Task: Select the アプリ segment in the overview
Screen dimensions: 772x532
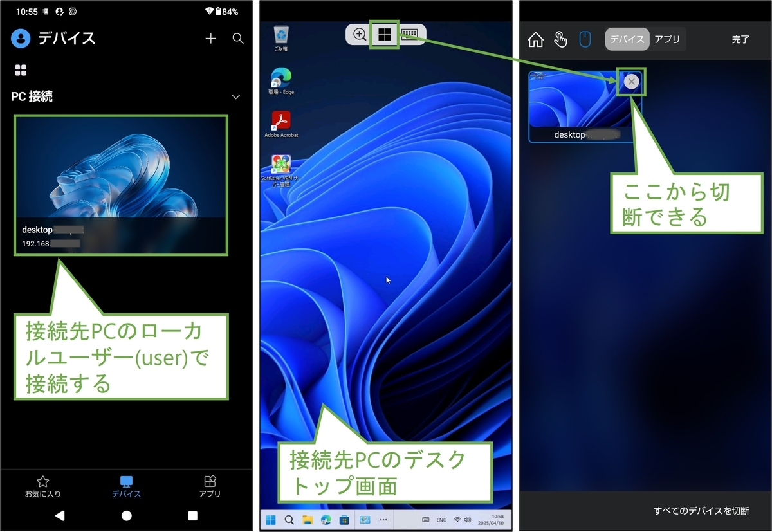Action: pos(667,39)
